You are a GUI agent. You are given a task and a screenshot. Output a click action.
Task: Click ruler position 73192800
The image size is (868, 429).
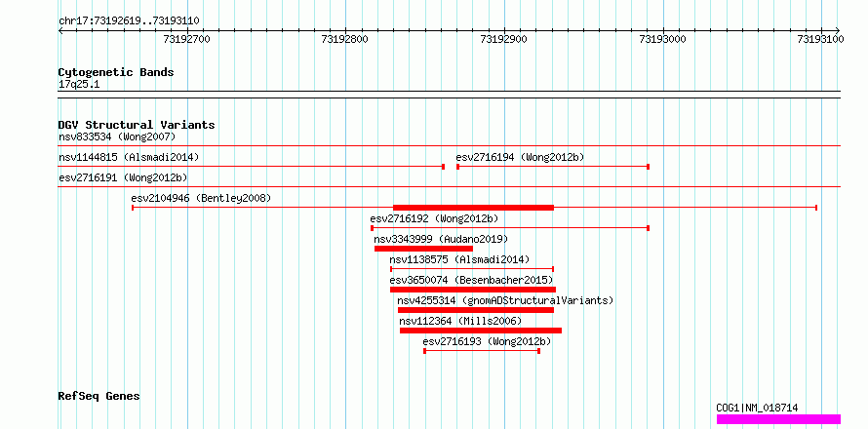tap(345, 39)
